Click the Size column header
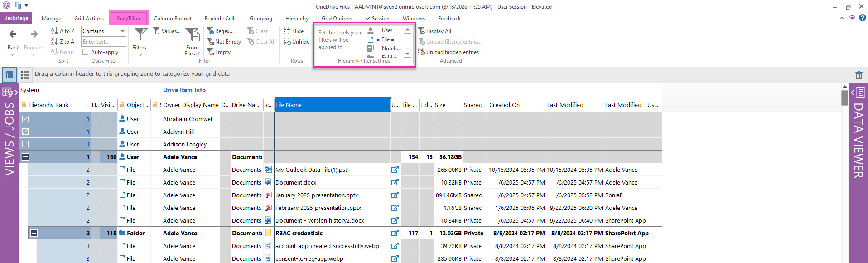 point(448,105)
